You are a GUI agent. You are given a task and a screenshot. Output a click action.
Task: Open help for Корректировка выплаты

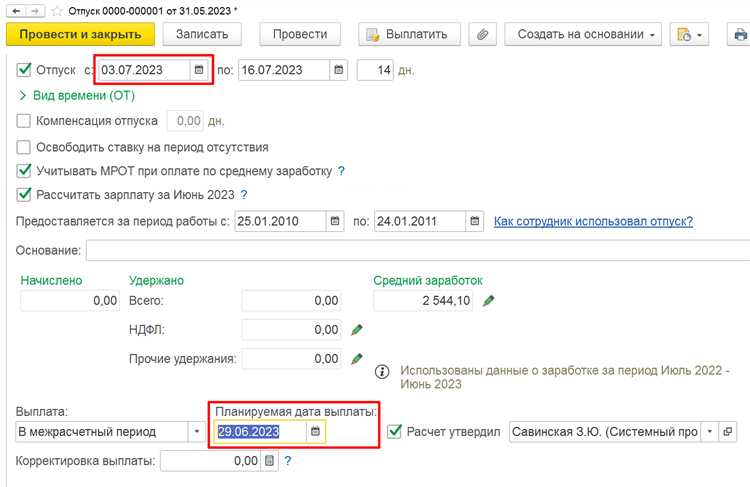(287, 461)
